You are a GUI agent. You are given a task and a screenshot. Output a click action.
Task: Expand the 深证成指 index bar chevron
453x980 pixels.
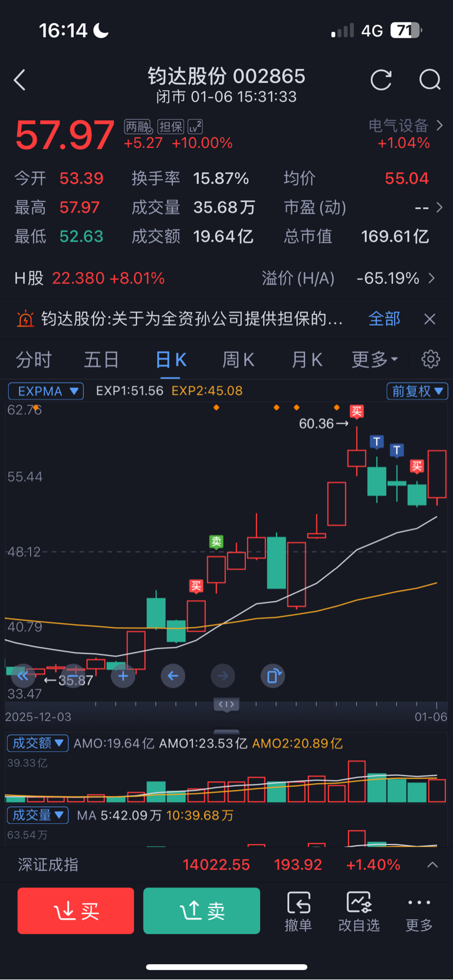click(432, 864)
